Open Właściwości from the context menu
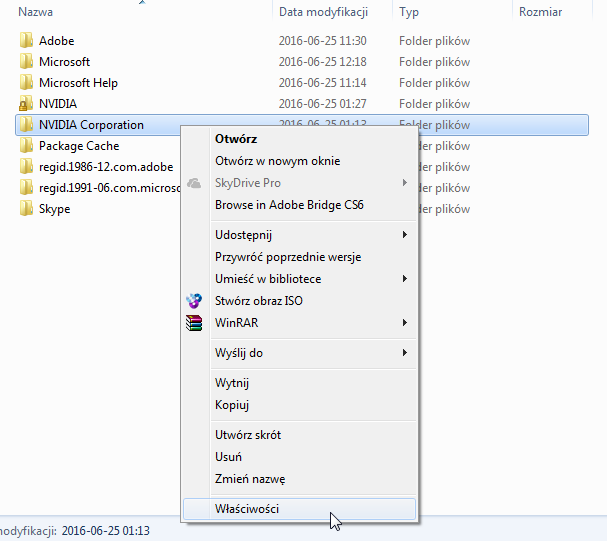Image resolution: width=607 pixels, height=541 pixels. 300,509
